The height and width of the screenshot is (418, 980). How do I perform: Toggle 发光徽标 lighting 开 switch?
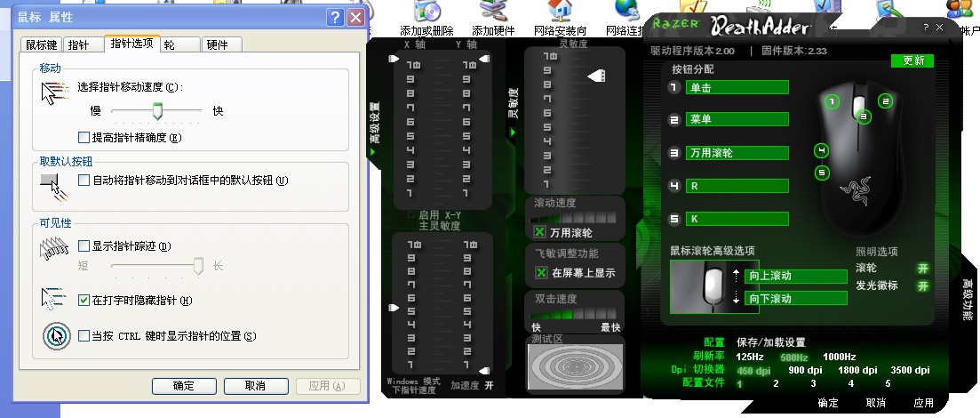click(923, 286)
